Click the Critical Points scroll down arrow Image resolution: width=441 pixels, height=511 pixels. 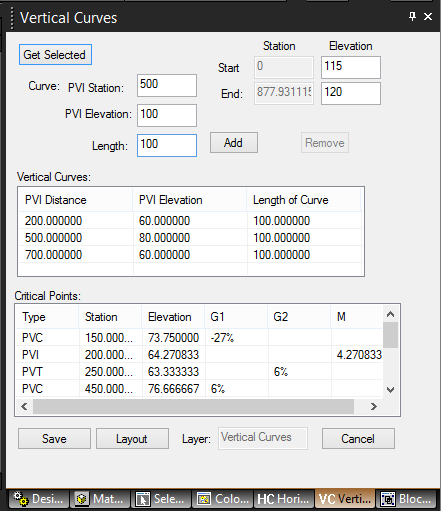tap(390, 389)
